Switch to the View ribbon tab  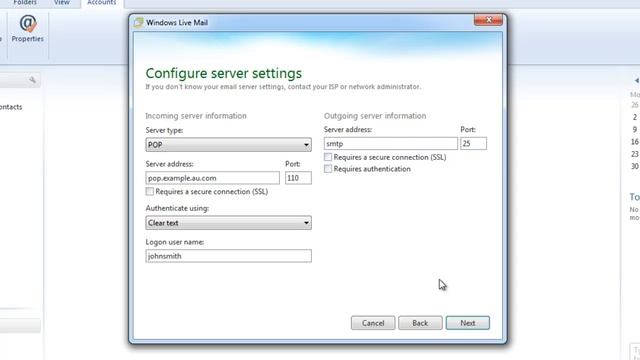(x=62, y=2)
